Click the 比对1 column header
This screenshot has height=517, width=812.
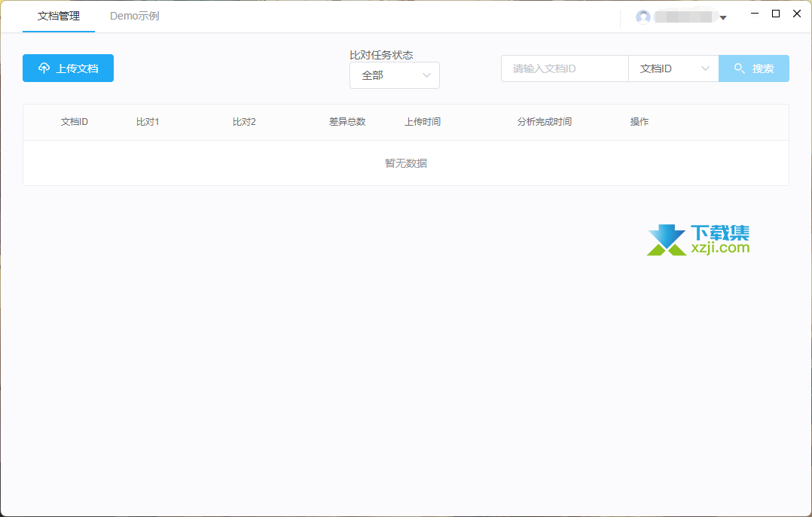click(x=148, y=122)
